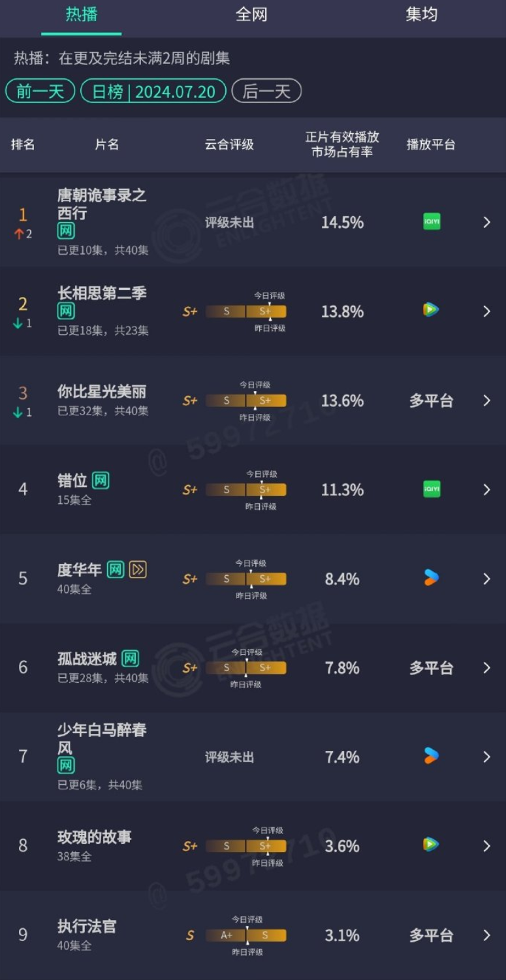The height and width of the screenshot is (980, 506).
Task: Switch to the 全网 tab
Action: coord(251,14)
